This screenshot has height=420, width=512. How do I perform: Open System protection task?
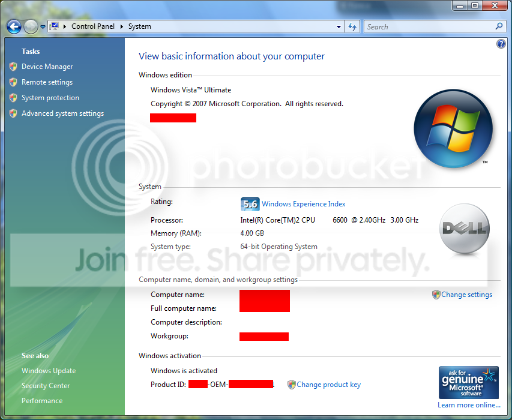pyautogui.click(x=50, y=98)
